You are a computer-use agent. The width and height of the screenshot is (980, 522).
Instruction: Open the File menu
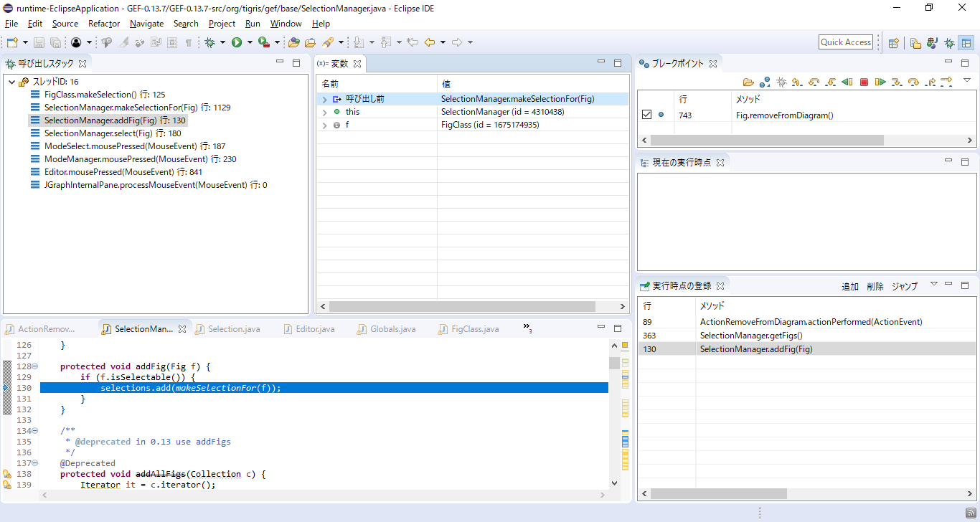pos(11,24)
